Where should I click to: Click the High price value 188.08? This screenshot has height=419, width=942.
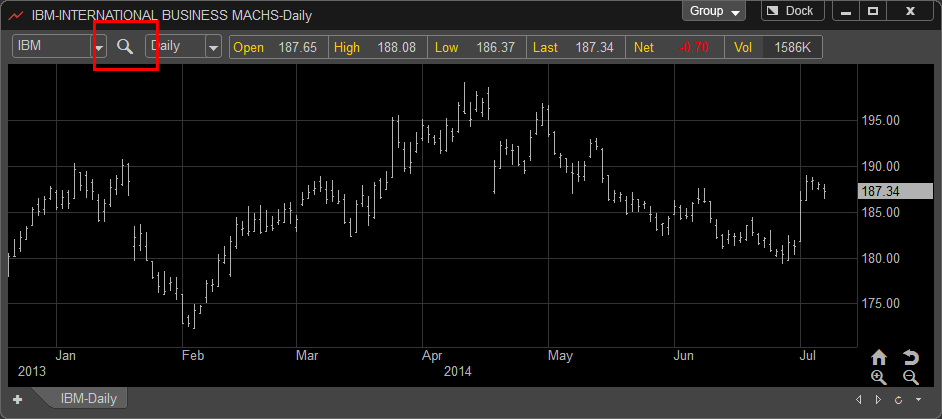pos(397,47)
